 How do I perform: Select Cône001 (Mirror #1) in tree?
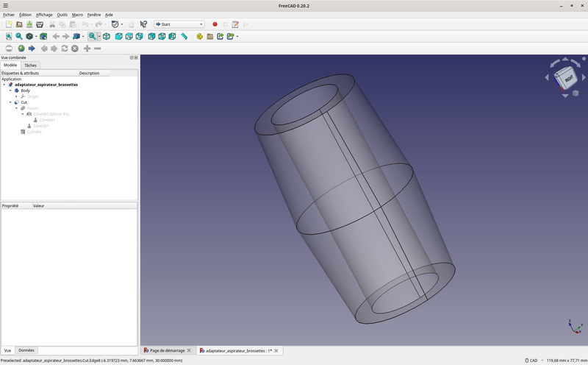click(x=51, y=114)
